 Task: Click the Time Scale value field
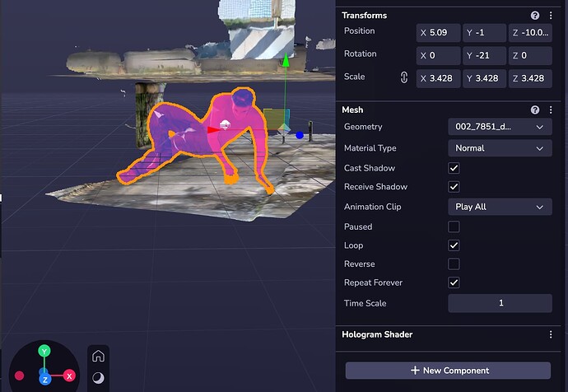tap(500, 303)
